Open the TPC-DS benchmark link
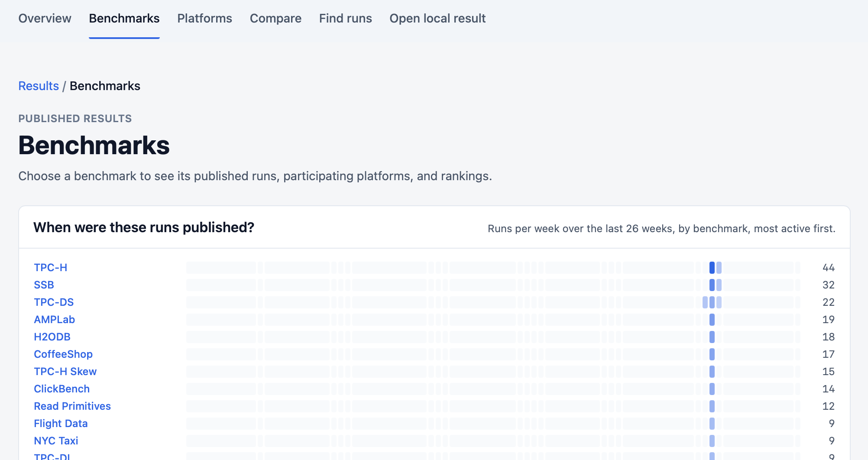The width and height of the screenshot is (868, 460). (x=54, y=302)
